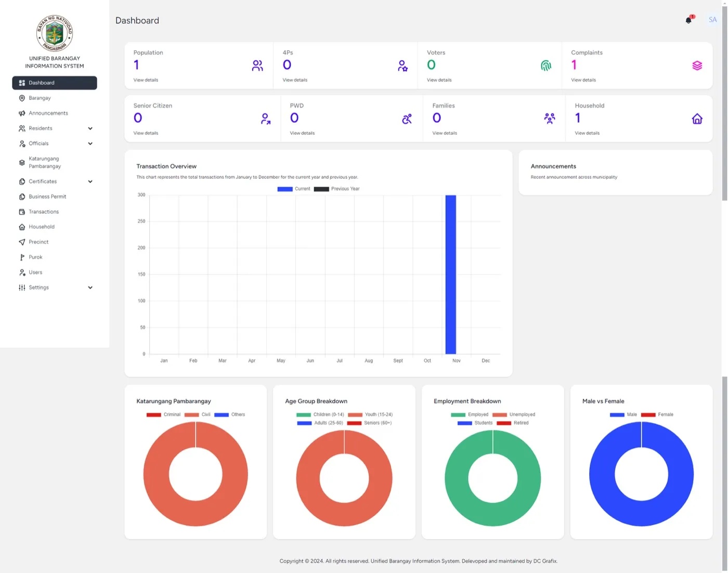
Task: Toggle the Criminal legend item
Action: click(x=163, y=414)
